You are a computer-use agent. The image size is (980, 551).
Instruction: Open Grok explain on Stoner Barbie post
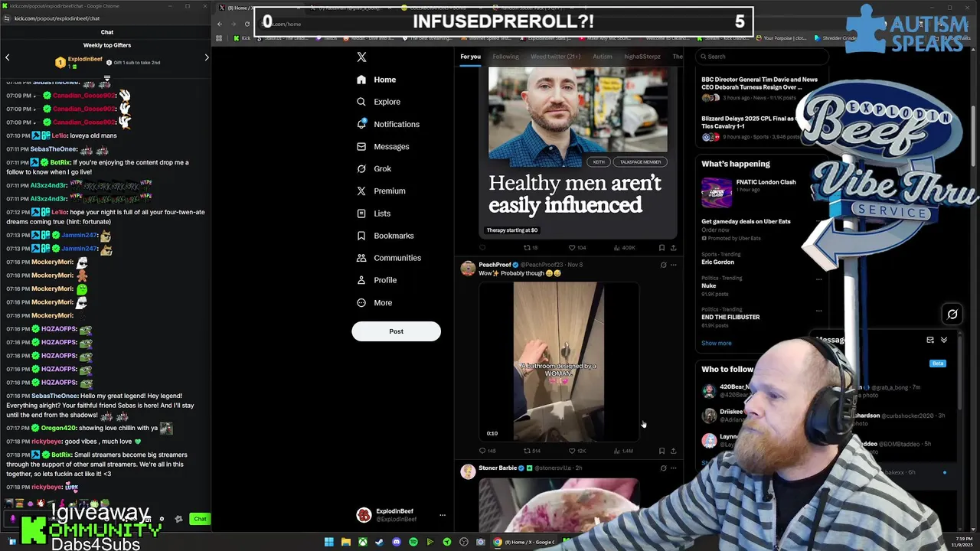coord(663,468)
